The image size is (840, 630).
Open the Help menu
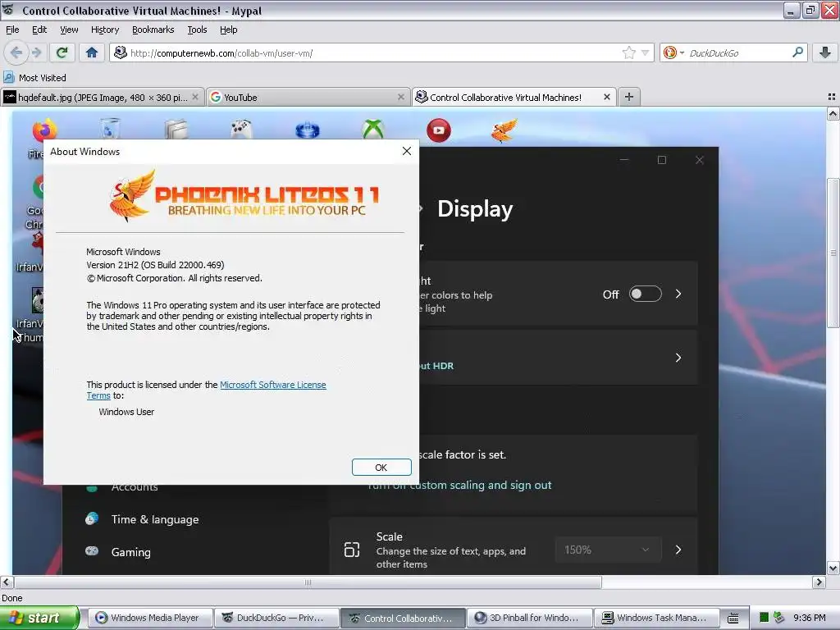228,30
